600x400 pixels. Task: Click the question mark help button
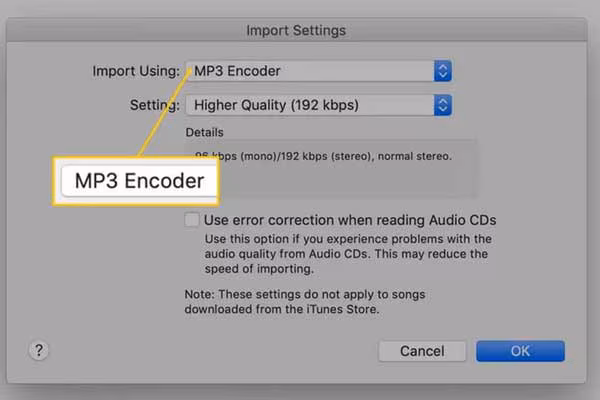39,351
